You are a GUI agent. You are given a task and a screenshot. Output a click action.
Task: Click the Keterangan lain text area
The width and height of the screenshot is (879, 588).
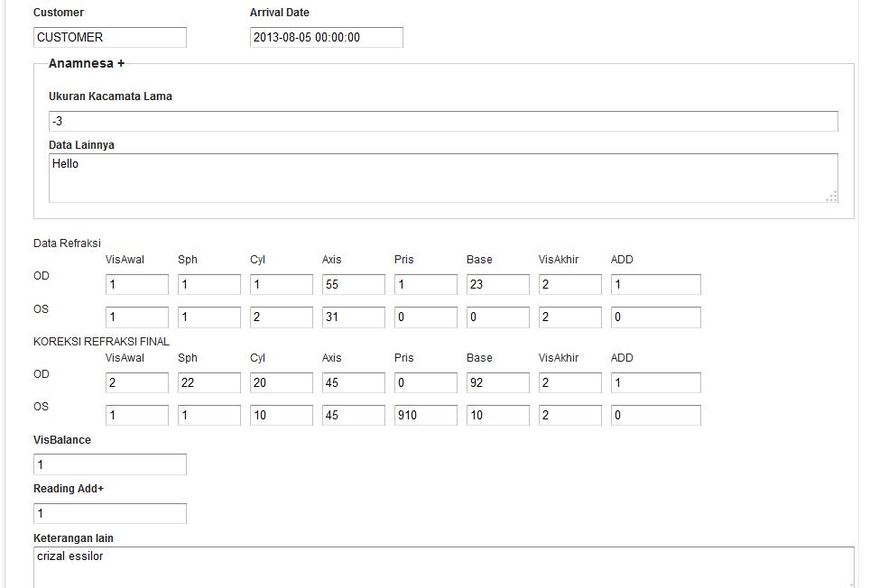[444, 567]
